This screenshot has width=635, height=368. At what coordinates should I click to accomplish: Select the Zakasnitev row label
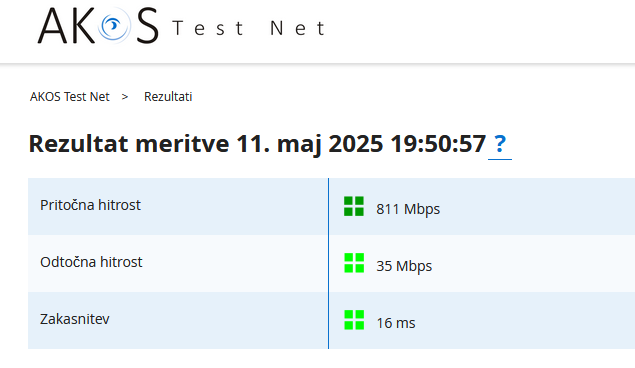click(75, 319)
